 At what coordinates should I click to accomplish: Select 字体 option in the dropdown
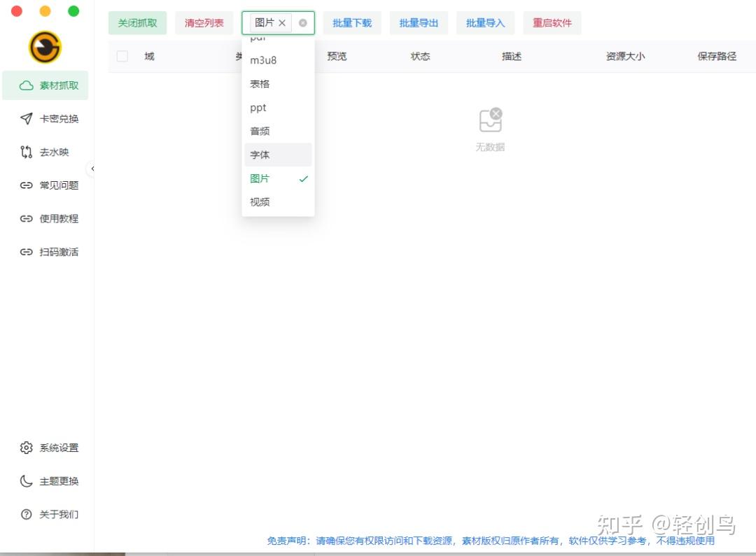[x=278, y=155]
